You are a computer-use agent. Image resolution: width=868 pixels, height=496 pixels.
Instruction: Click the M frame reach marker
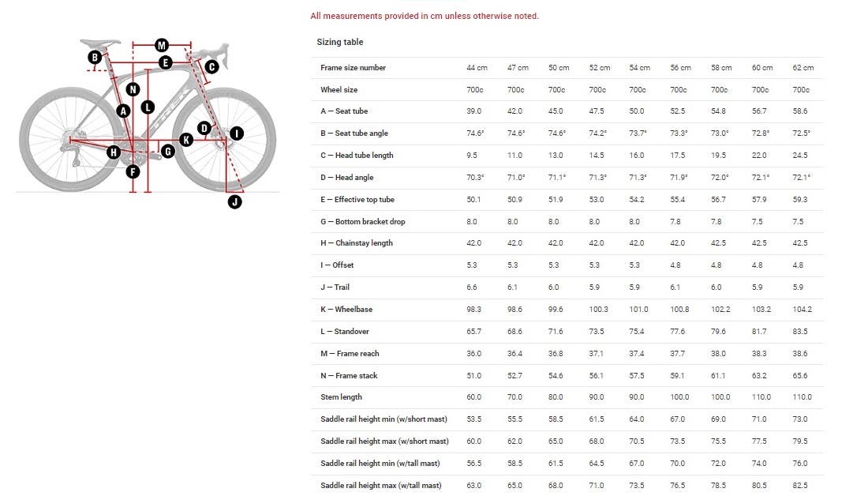[162, 45]
